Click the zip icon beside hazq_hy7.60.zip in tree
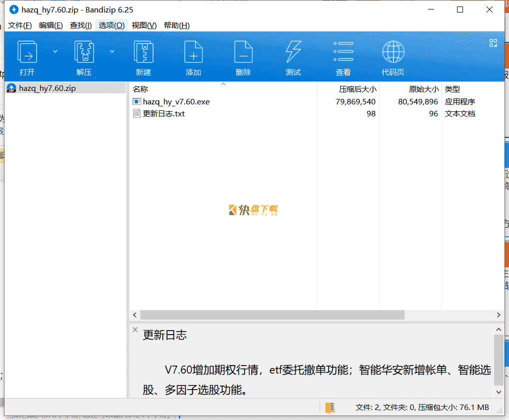The image size is (509, 420). 11,88
